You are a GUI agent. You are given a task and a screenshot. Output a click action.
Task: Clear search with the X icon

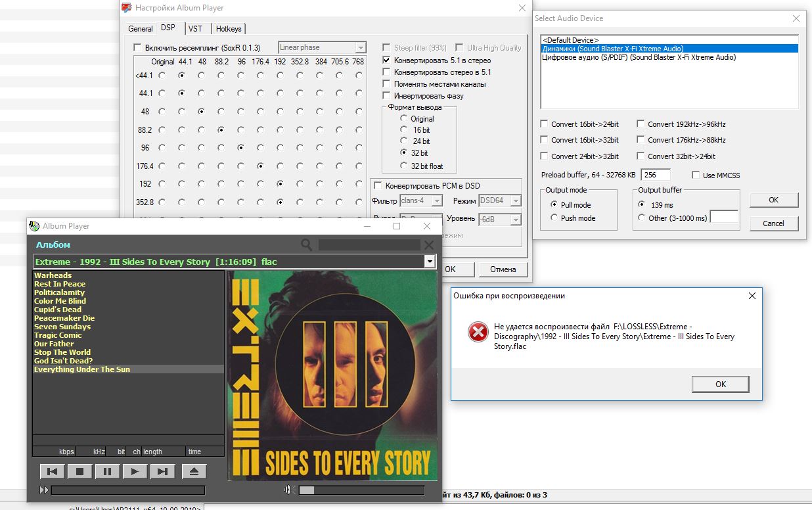(x=429, y=245)
